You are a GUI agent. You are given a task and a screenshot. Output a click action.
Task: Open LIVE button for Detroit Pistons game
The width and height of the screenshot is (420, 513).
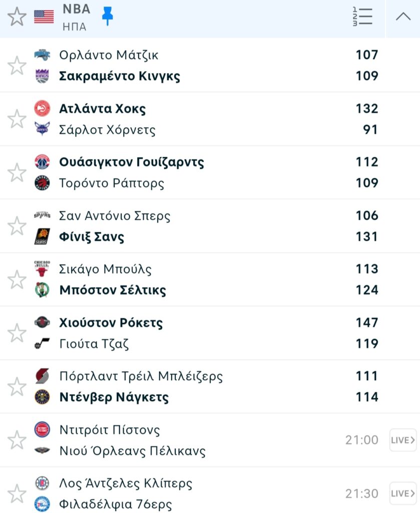click(403, 440)
